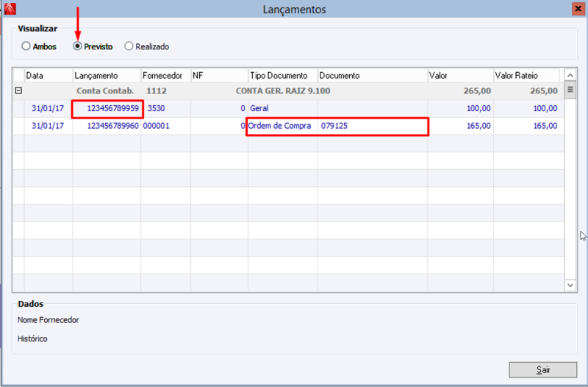The image size is (588, 387).
Task: Close the Lançamentos window
Action: point(578,9)
